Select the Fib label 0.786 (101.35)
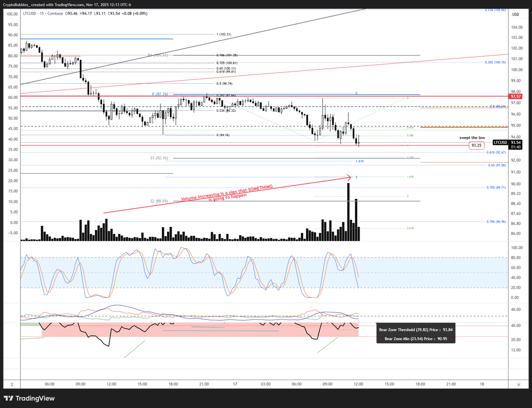Viewport: 532px width, 408px height. (227, 55)
